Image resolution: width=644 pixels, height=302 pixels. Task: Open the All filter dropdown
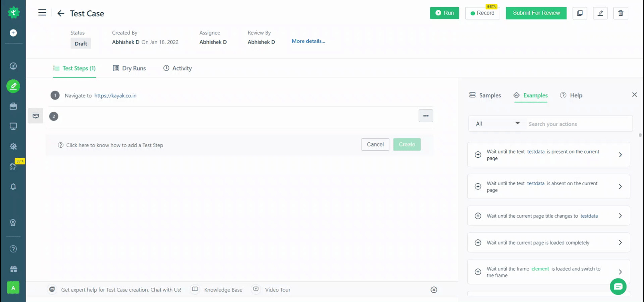coord(497,123)
